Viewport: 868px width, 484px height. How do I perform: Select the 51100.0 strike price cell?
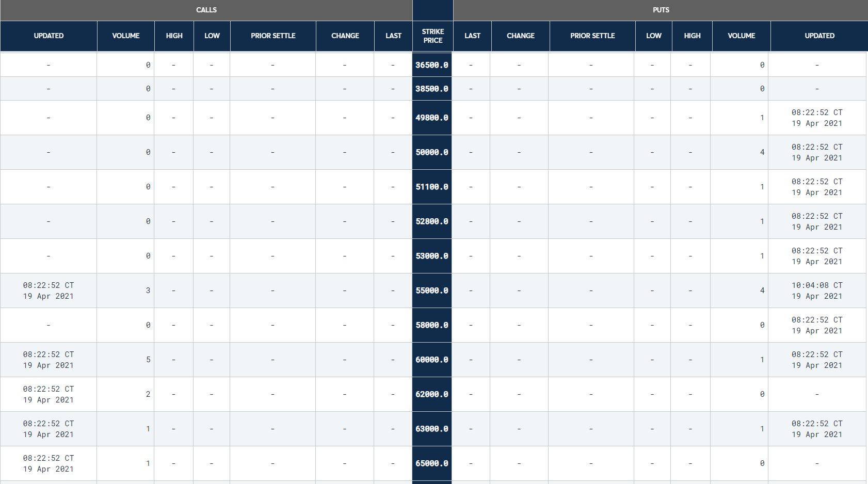tap(432, 187)
